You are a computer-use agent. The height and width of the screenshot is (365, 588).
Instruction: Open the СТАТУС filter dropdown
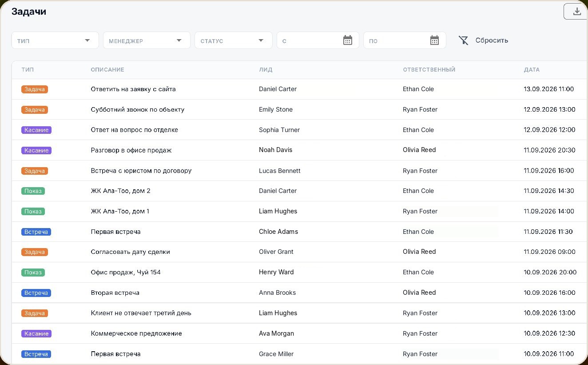coord(233,40)
